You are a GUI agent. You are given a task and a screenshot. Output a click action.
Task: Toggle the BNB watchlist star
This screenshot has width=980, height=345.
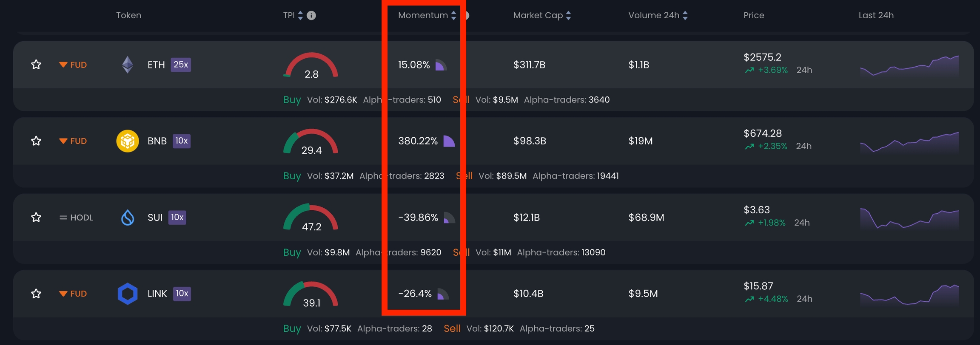[x=36, y=141]
